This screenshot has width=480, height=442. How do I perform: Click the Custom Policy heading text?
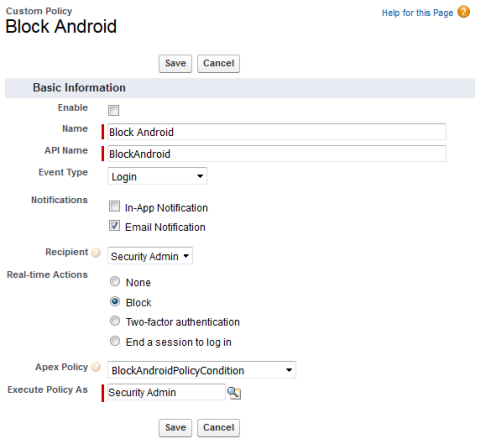coord(39,11)
